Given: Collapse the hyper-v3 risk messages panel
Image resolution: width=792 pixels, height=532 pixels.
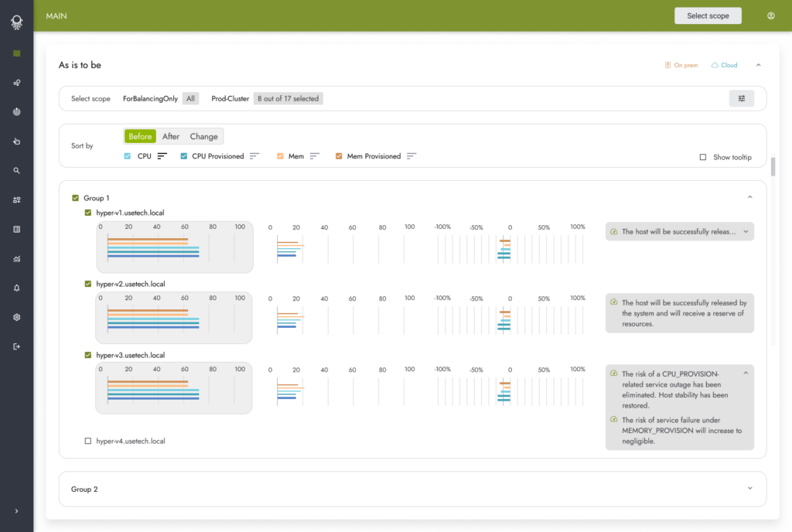Looking at the screenshot, I should (x=746, y=373).
